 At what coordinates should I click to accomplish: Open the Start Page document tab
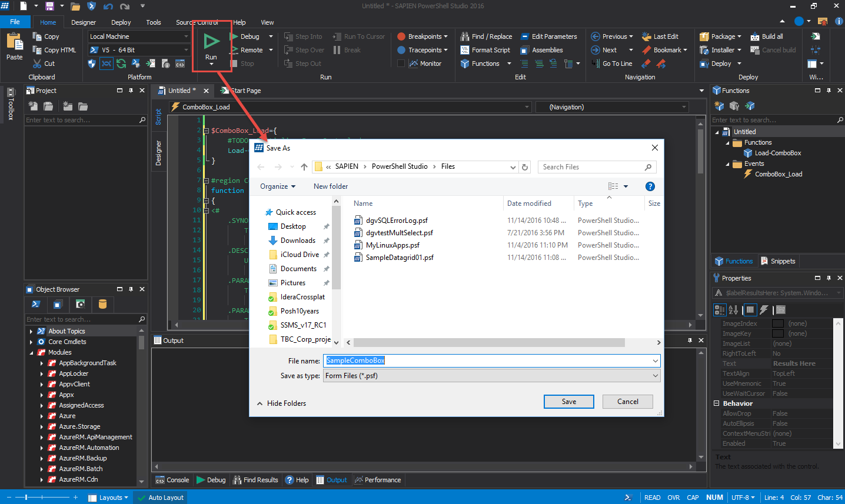[241, 91]
